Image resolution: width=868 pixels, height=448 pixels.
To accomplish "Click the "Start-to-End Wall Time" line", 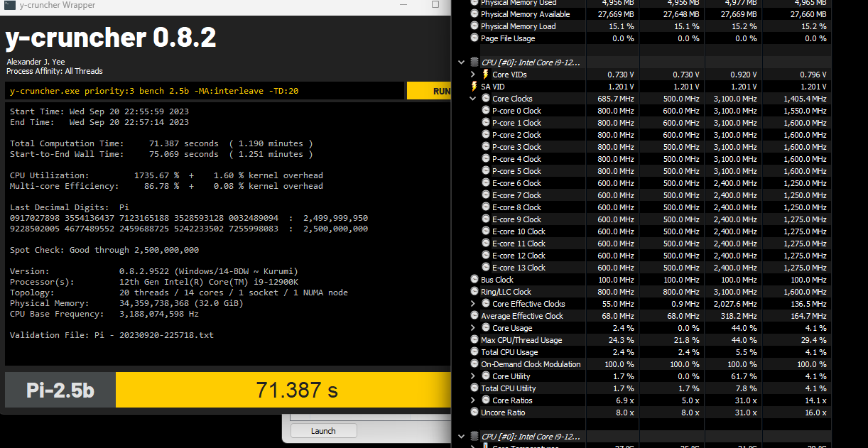I will click(161, 154).
